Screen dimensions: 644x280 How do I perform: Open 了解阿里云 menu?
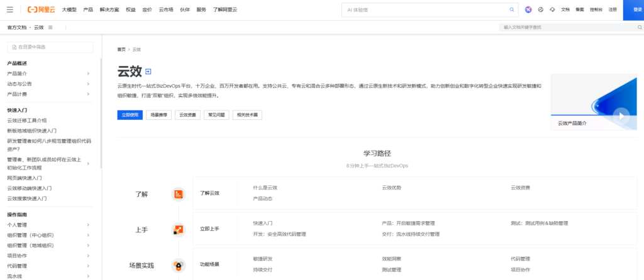point(225,9)
